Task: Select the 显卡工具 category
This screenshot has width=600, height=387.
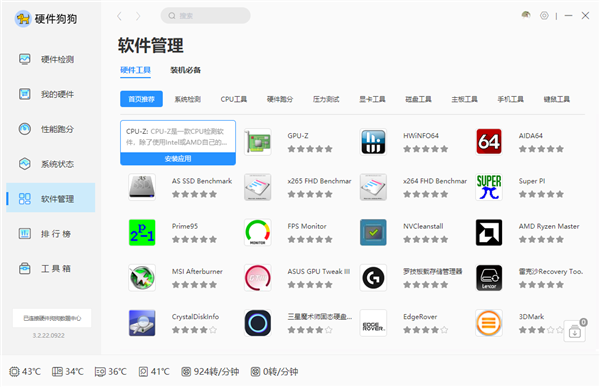Action: (372, 99)
